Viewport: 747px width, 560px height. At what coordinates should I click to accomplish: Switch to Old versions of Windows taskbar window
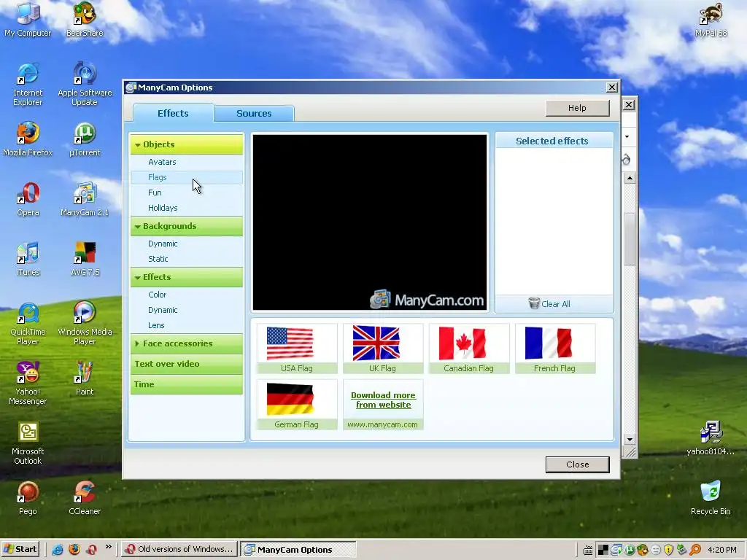tap(179, 549)
